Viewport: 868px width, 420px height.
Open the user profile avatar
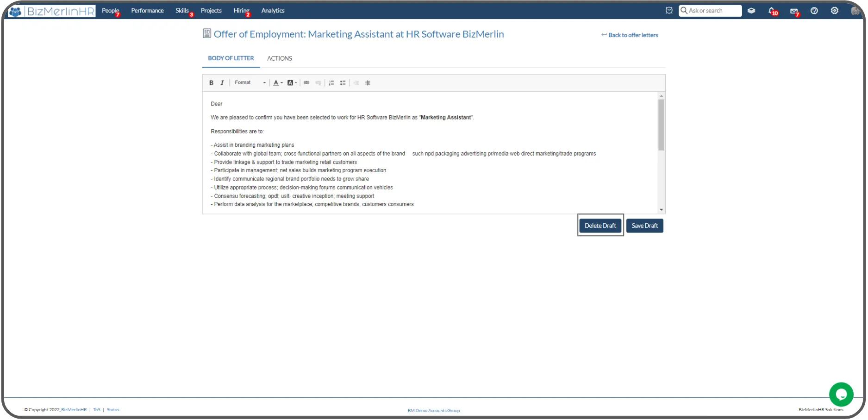coord(855,11)
